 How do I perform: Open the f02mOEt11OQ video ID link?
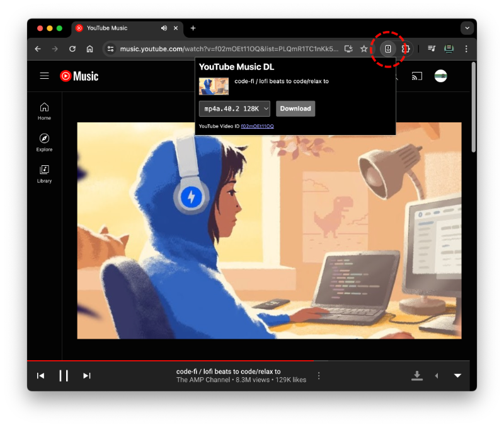(257, 126)
